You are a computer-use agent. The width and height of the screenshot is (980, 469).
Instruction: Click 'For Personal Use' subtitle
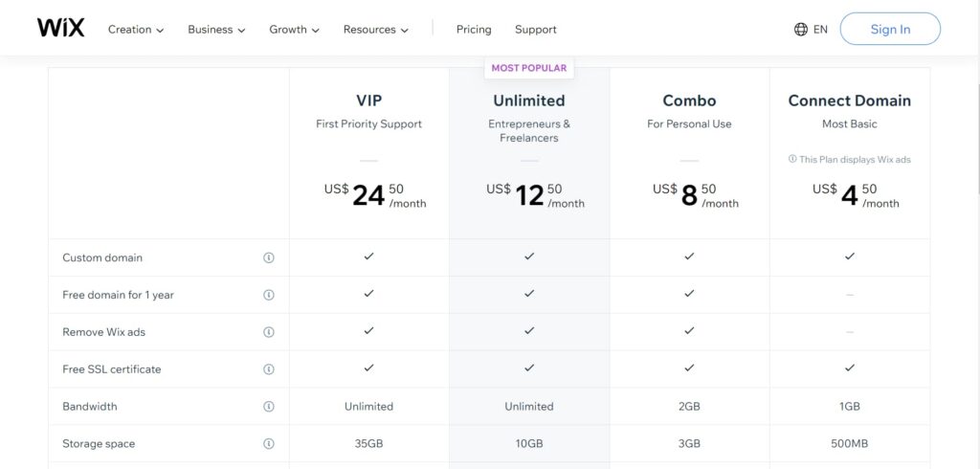coord(689,123)
